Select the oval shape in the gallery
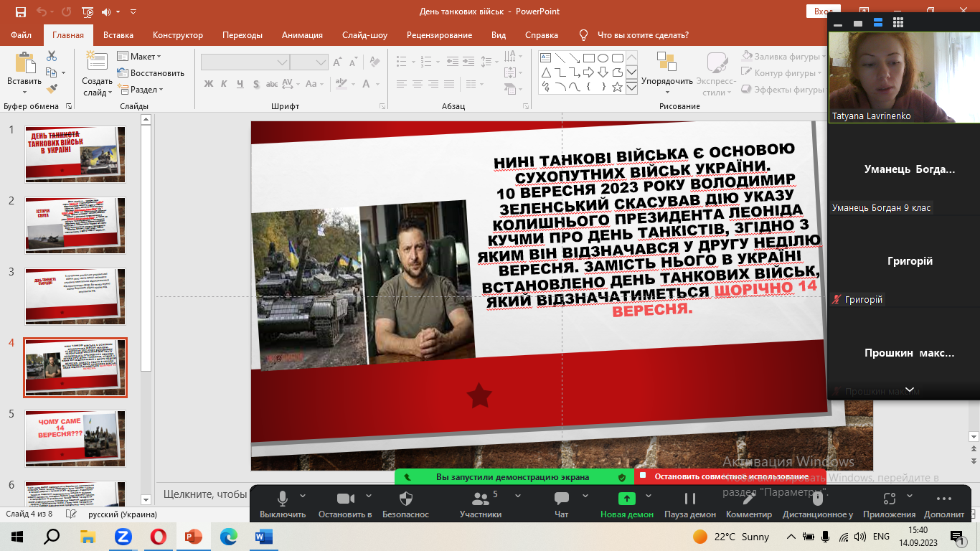The height and width of the screenshot is (551, 980). pyautogui.click(x=603, y=58)
